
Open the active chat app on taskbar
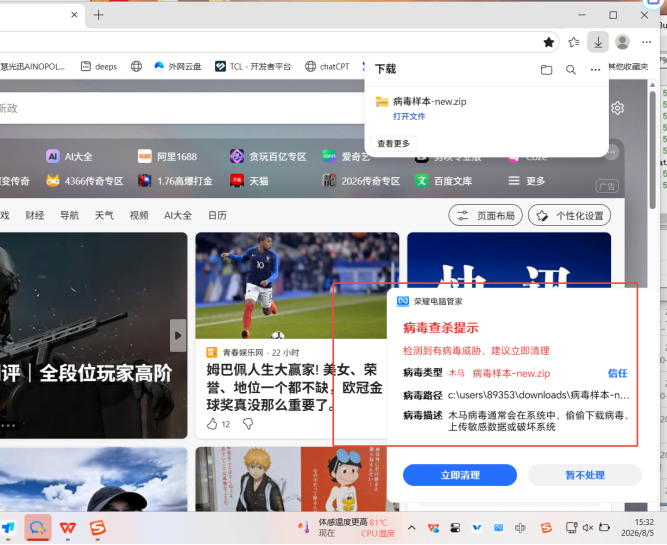(x=38, y=528)
